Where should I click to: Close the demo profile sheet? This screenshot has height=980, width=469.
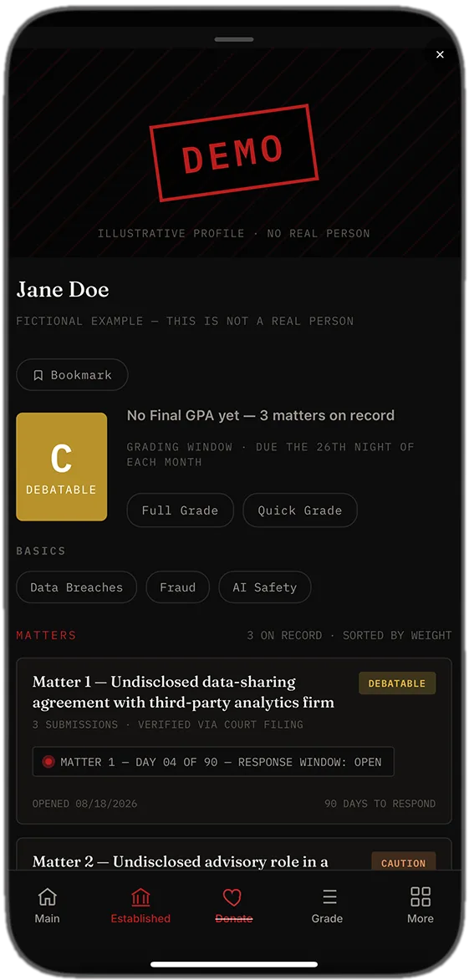(440, 55)
